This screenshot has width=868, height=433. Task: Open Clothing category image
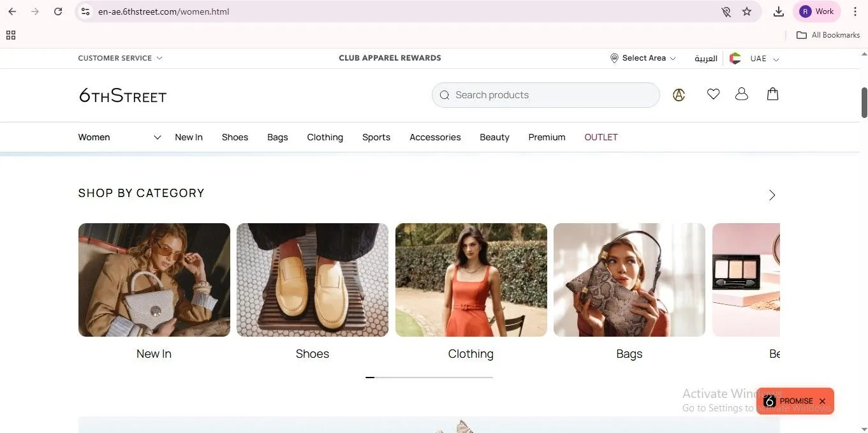[471, 280]
